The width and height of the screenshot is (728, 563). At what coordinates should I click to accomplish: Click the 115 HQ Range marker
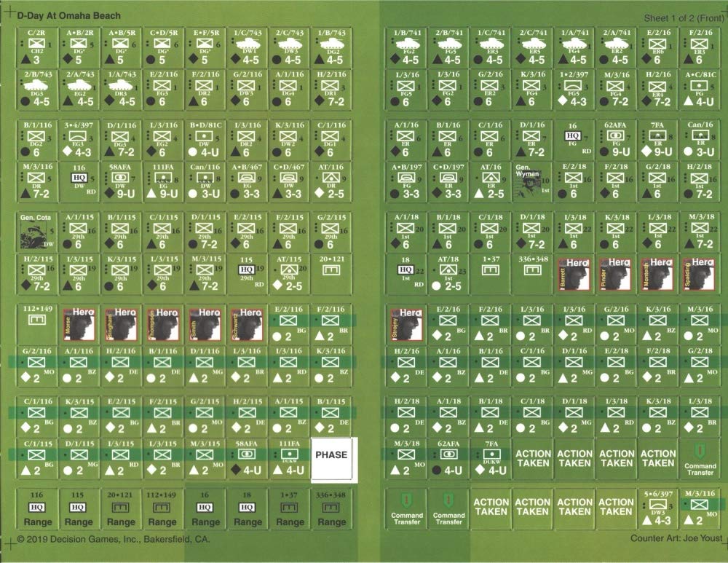pyautogui.click(x=79, y=508)
